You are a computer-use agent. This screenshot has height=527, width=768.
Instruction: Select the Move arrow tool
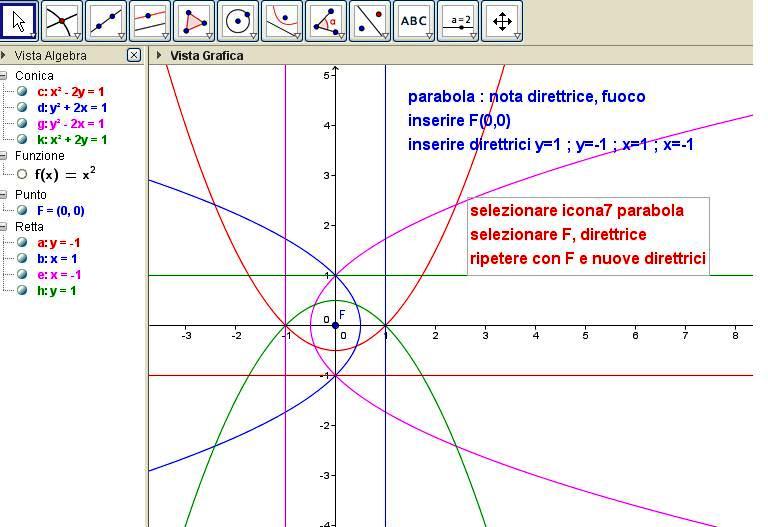(x=19, y=21)
